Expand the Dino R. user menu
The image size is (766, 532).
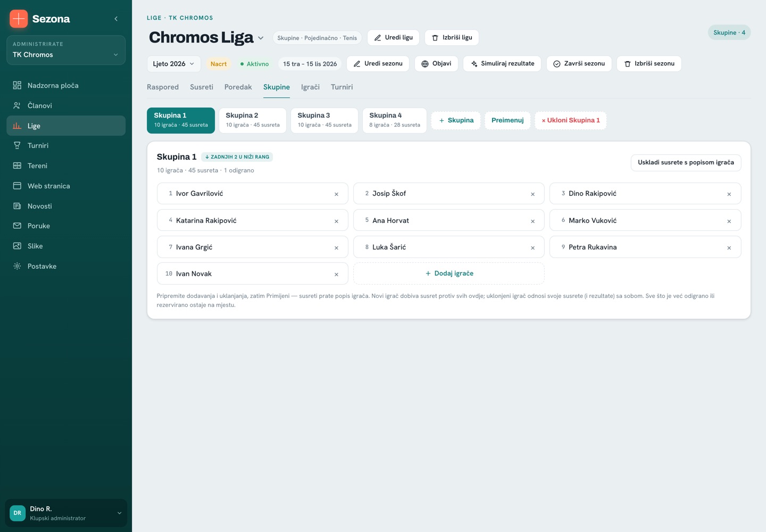pos(66,513)
